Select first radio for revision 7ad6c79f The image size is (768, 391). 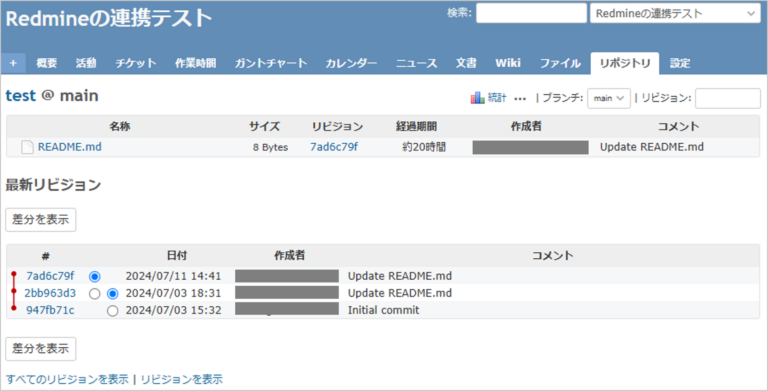95,276
